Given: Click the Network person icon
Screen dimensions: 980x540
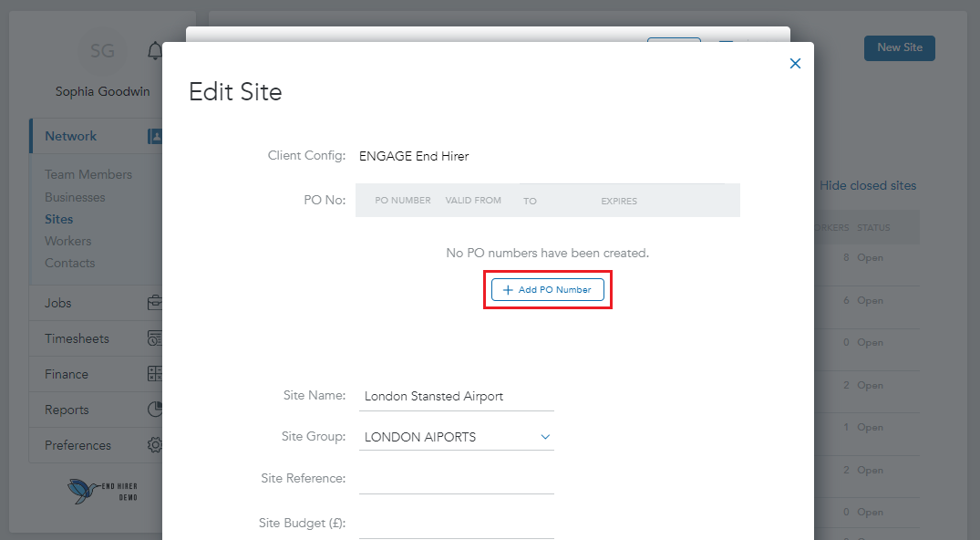Looking at the screenshot, I should (155, 136).
